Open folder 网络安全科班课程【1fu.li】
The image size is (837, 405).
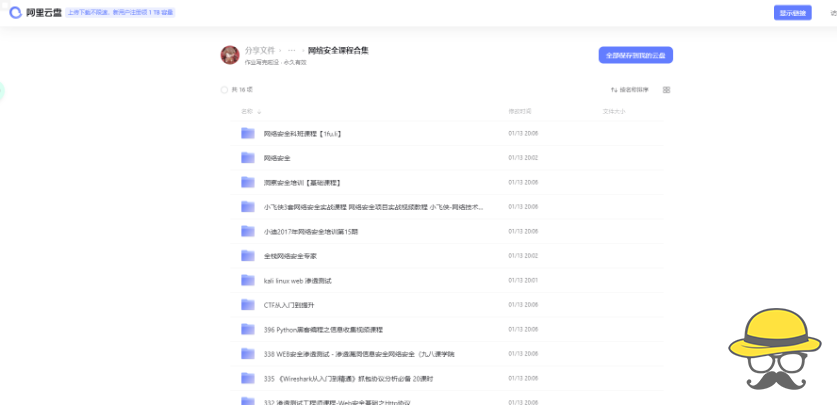click(303, 134)
